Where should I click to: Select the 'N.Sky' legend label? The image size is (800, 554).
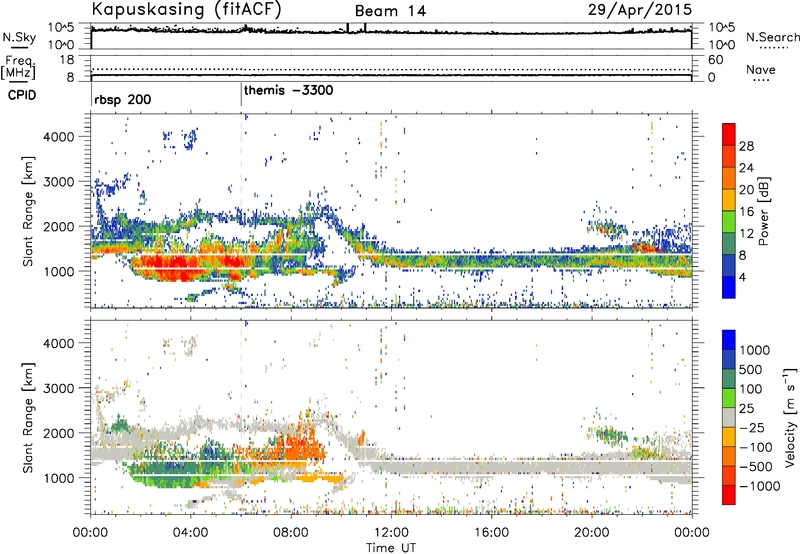(19, 37)
